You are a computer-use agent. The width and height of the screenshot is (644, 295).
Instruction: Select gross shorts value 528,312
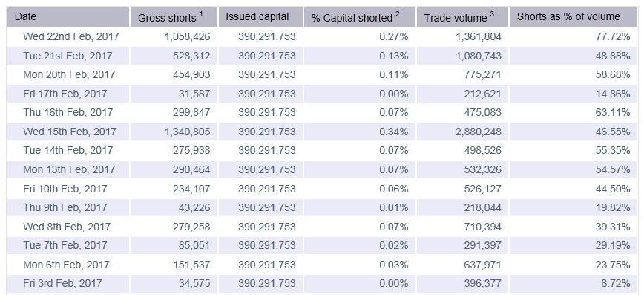point(193,56)
